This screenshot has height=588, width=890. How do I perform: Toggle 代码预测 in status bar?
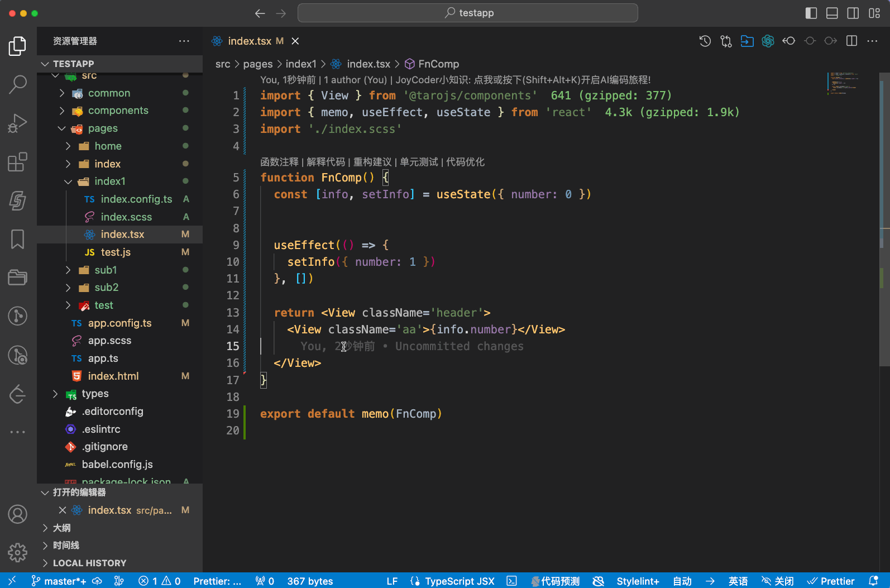coord(555,581)
